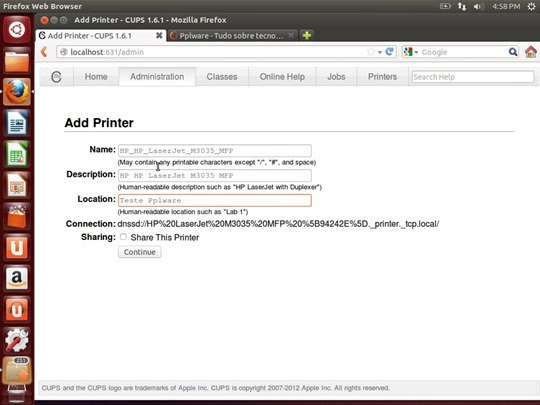This screenshot has height=405, width=540.
Task: Click the Description field
Action: click(x=215, y=176)
